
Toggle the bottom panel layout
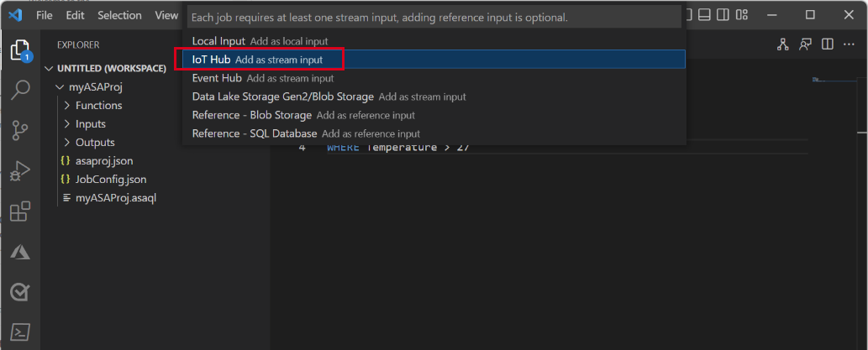[x=705, y=15]
